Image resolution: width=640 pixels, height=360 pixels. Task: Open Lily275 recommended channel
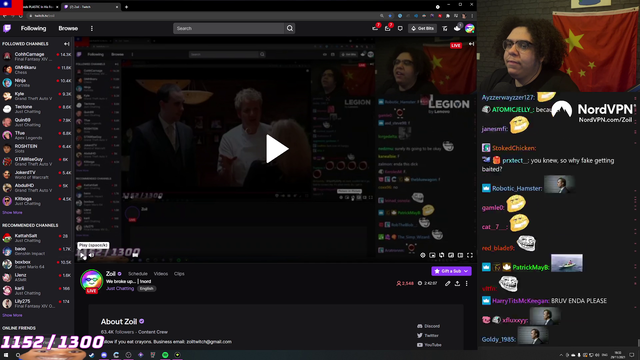click(x=37, y=303)
